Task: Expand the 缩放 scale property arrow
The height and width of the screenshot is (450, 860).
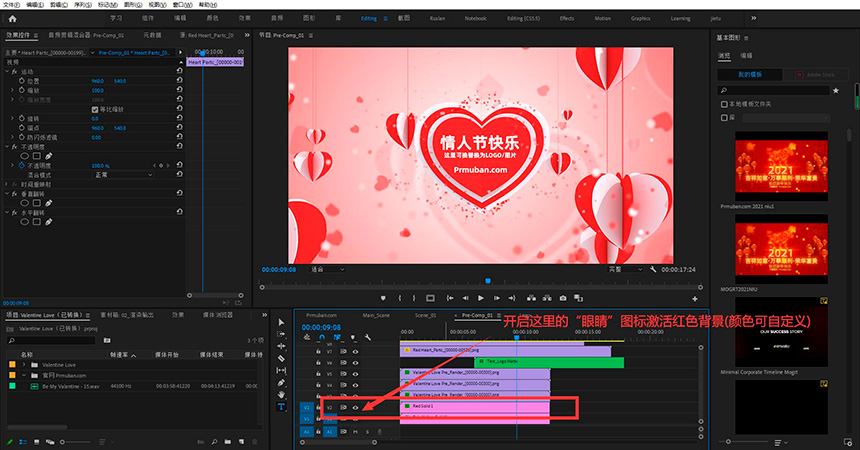Action: (13, 90)
